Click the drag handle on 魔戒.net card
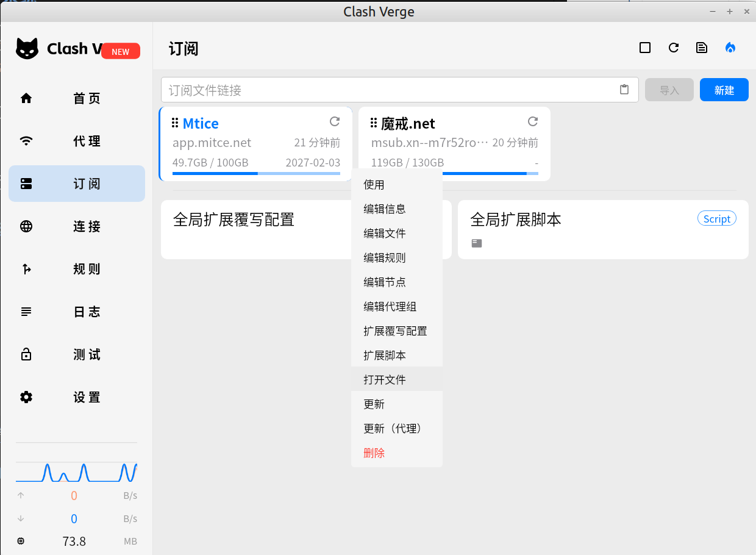The image size is (756, 555). pyautogui.click(x=374, y=123)
